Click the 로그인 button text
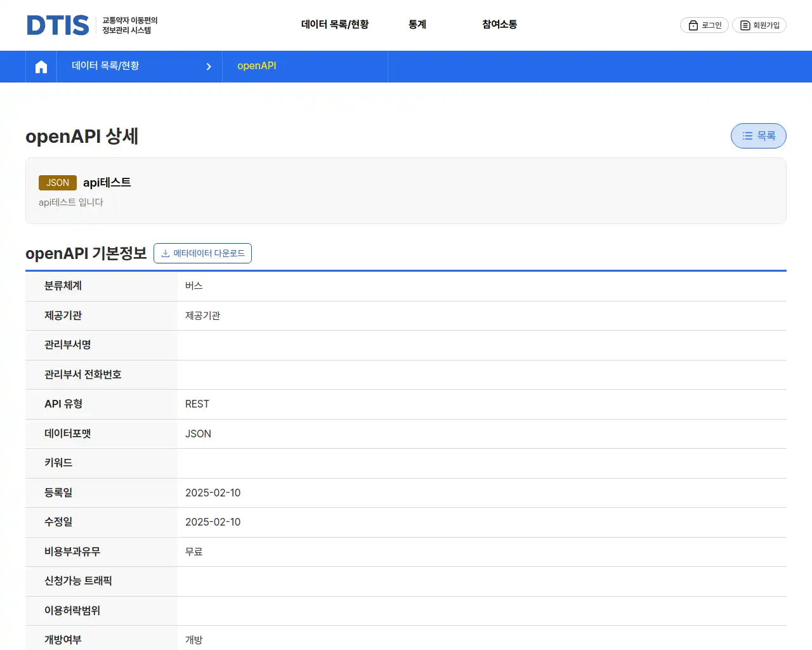 pyautogui.click(x=712, y=25)
